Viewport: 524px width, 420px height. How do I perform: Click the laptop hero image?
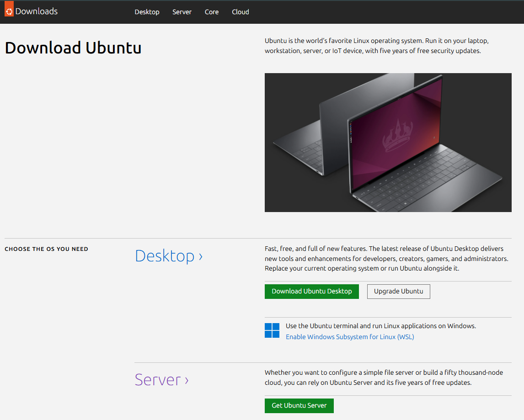(388, 142)
